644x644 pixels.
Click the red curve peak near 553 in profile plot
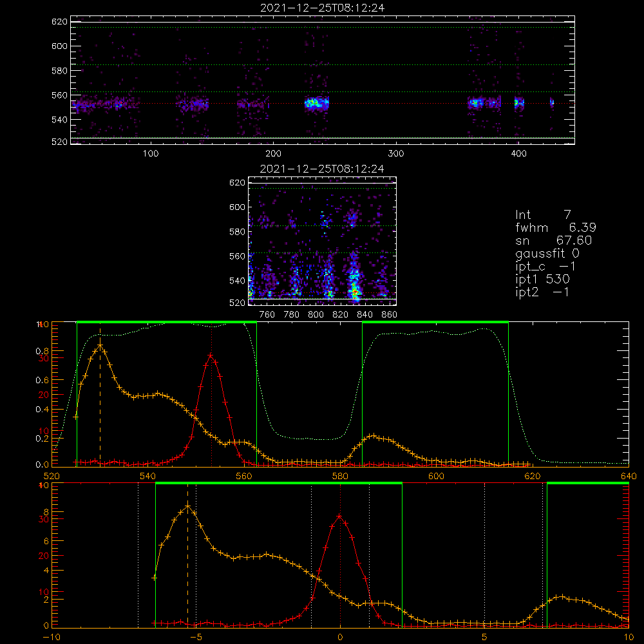(x=211, y=355)
